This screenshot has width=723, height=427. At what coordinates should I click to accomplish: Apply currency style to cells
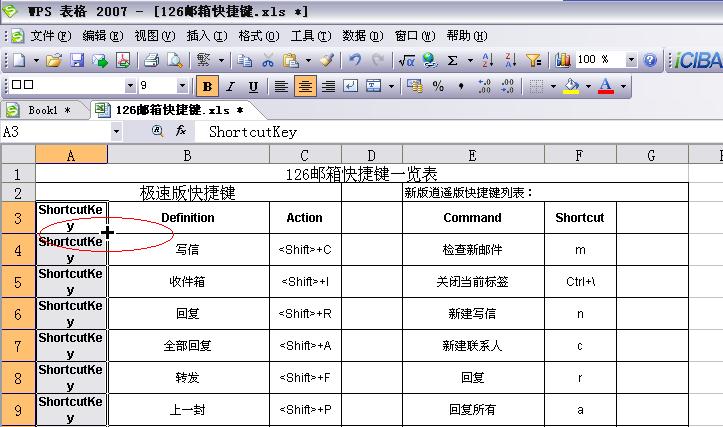coord(415,86)
